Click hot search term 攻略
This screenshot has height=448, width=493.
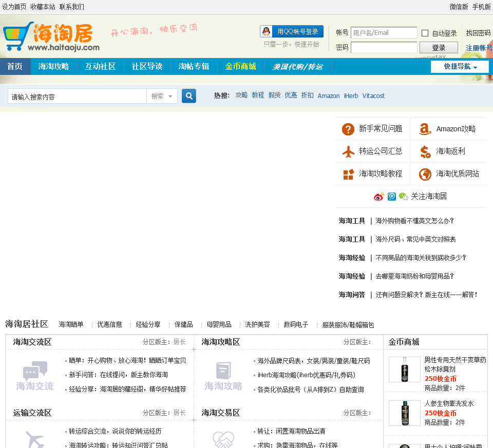pos(241,95)
